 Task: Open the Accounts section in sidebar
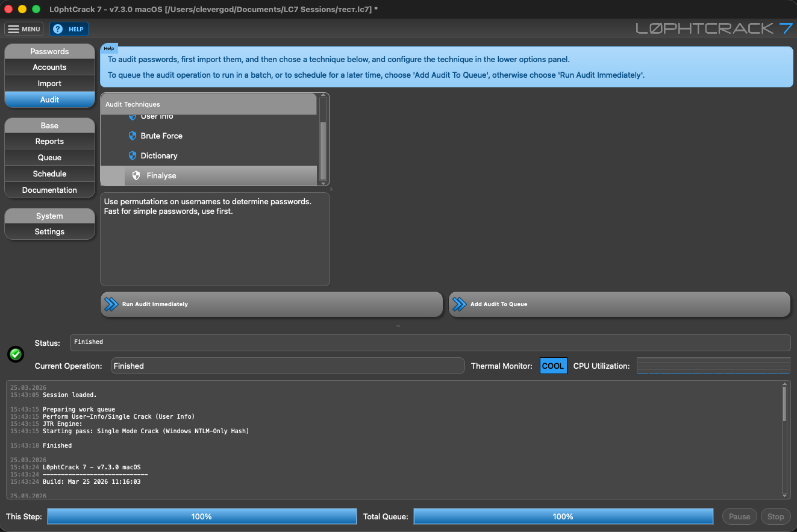[49, 67]
